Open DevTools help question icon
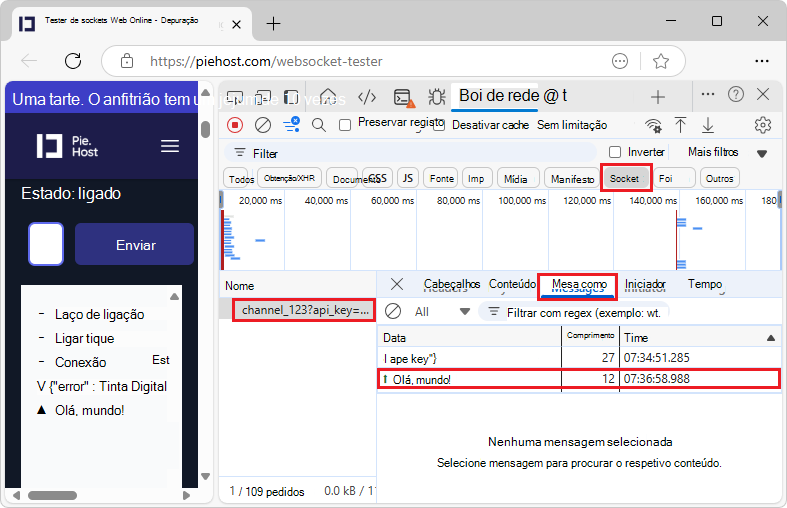787x508 pixels. [x=736, y=94]
